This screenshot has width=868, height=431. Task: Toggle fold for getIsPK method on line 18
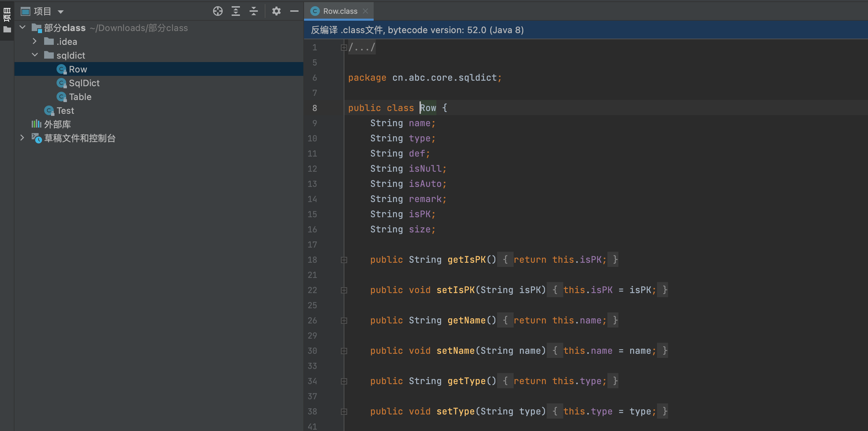click(344, 260)
